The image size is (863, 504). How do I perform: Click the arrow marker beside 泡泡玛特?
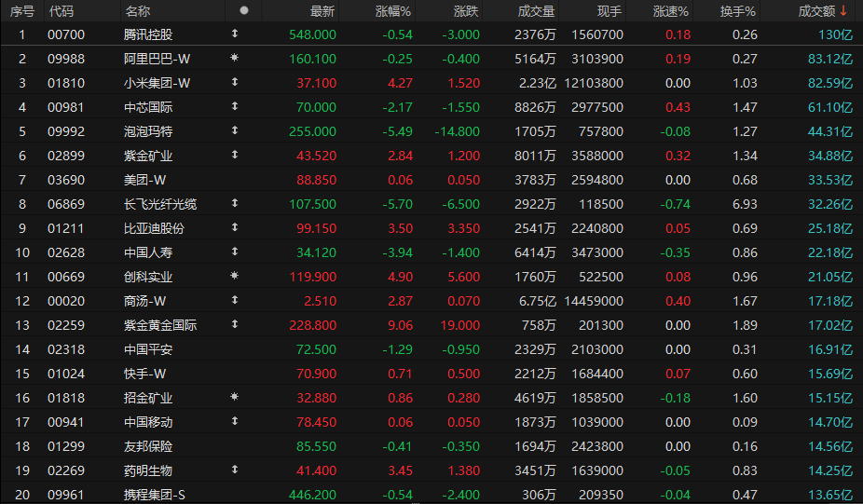(235, 130)
